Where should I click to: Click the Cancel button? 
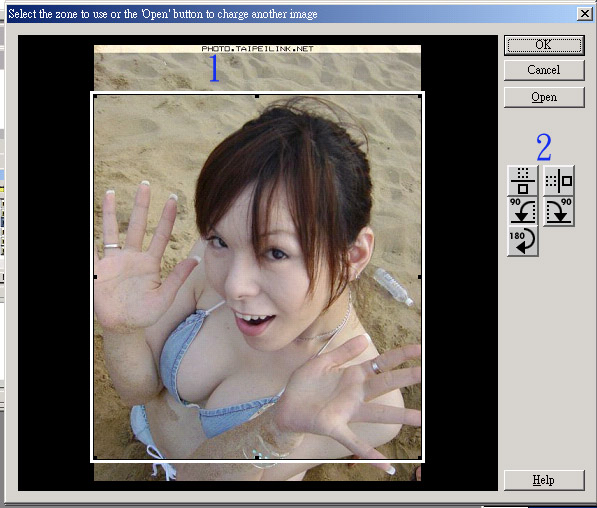pyautogui.click(x=544, y=70)
